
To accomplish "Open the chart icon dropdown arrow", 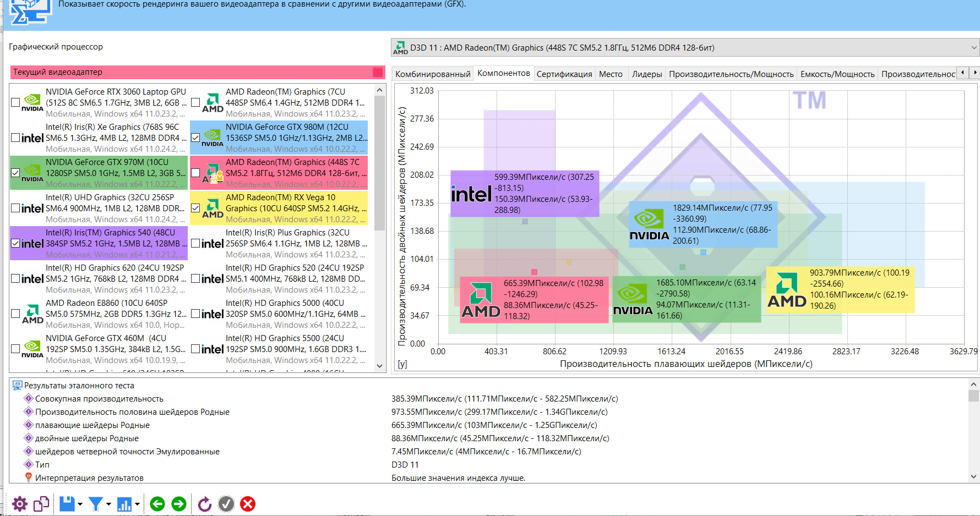I will pos(137,504).
